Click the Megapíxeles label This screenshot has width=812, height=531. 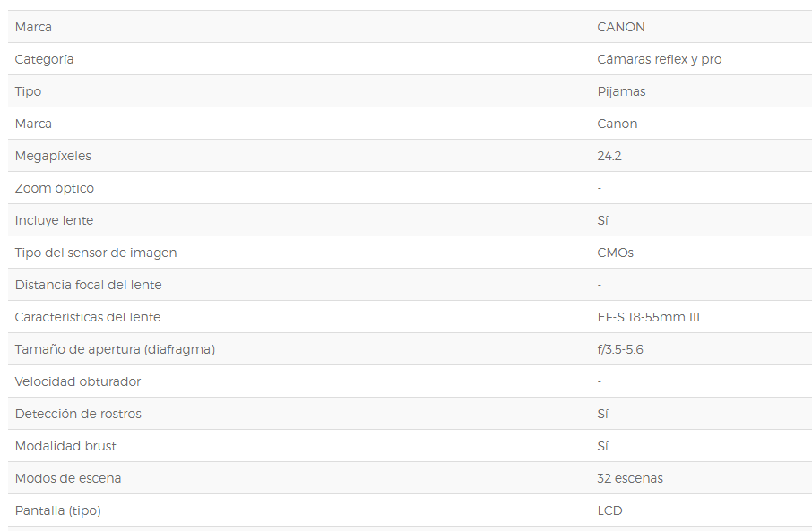(53, 156)
